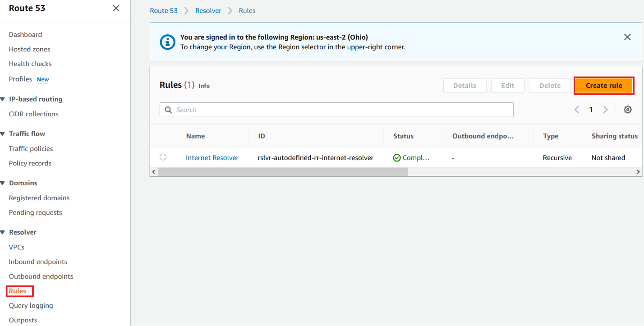Screen dimensions: 644x326
Task: Navigate to Route 53 breadcrumb
Action: [164, 11]
